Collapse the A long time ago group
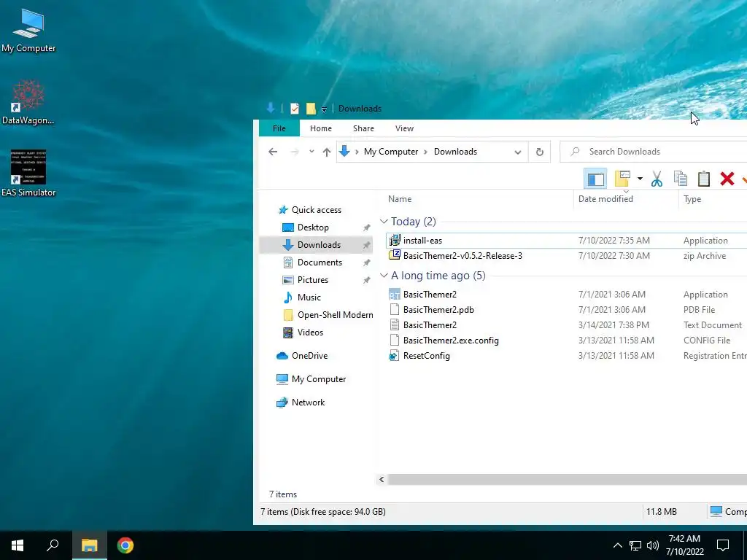The width and height of the screenshot is (747, 560). [x=384, y=275]
